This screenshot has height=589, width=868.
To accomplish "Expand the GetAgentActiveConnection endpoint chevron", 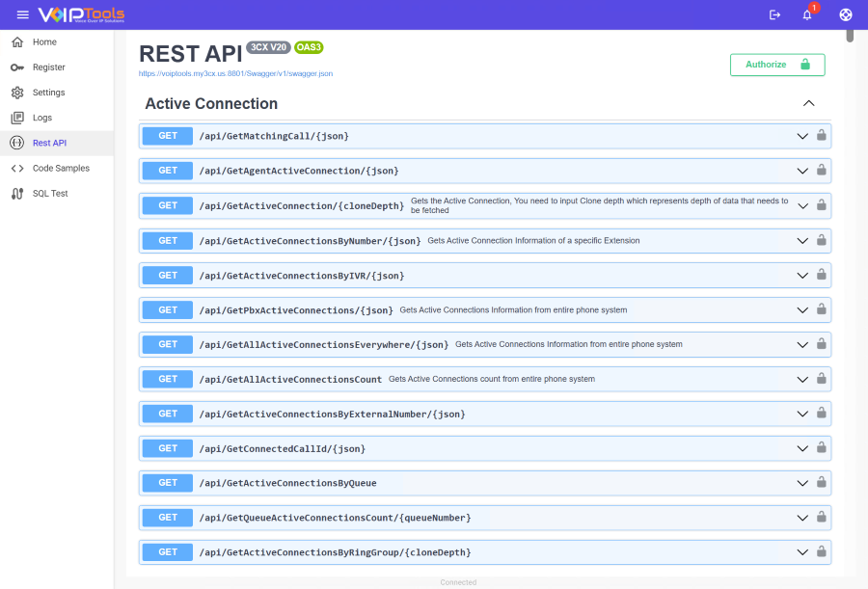I will point(801,171).
